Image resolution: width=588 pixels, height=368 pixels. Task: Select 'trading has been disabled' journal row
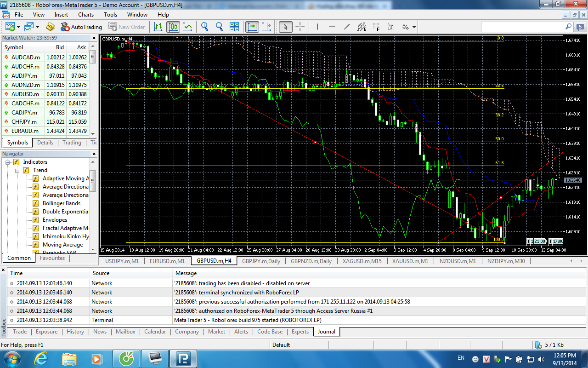point(297,283)
